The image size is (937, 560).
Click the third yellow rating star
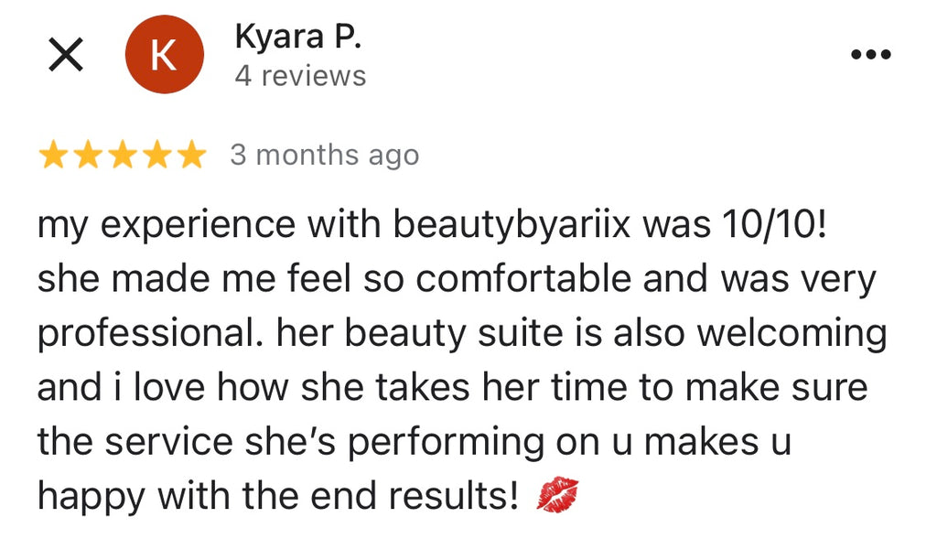tap(123, 156)
